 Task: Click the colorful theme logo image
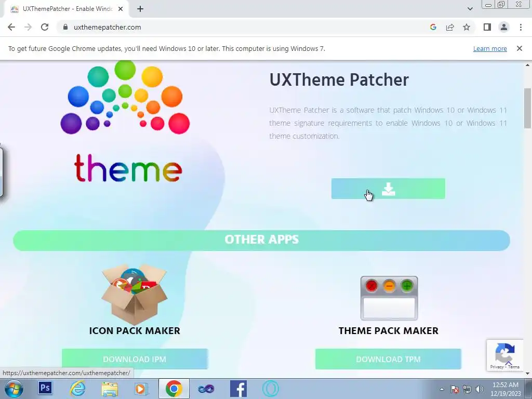pyautogui.click(x=125, y=122)
